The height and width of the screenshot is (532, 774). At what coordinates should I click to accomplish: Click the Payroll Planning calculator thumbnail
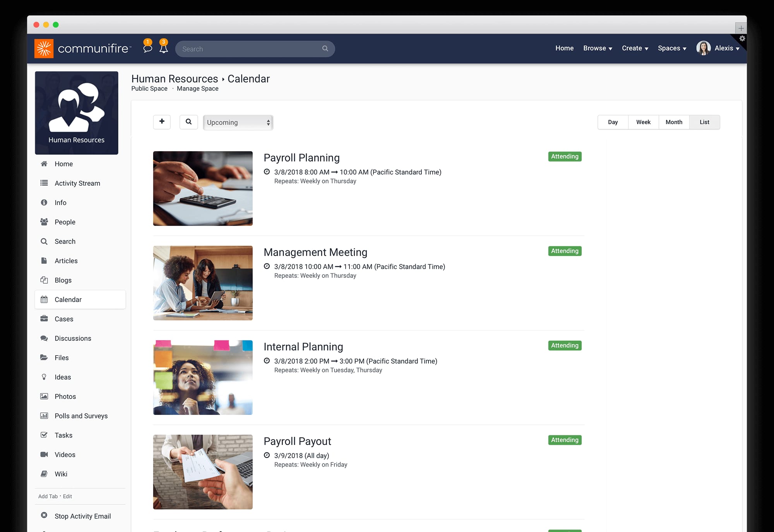tap(203, 188)
